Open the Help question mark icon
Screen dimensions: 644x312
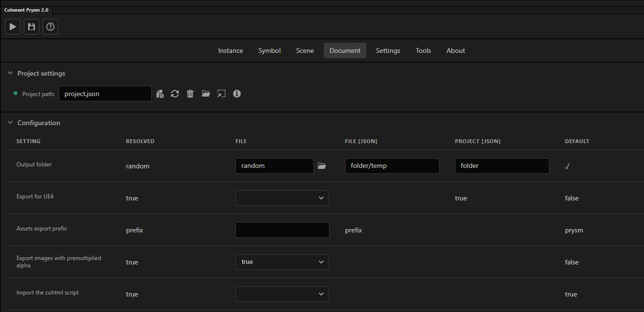[x=50, y=27]
